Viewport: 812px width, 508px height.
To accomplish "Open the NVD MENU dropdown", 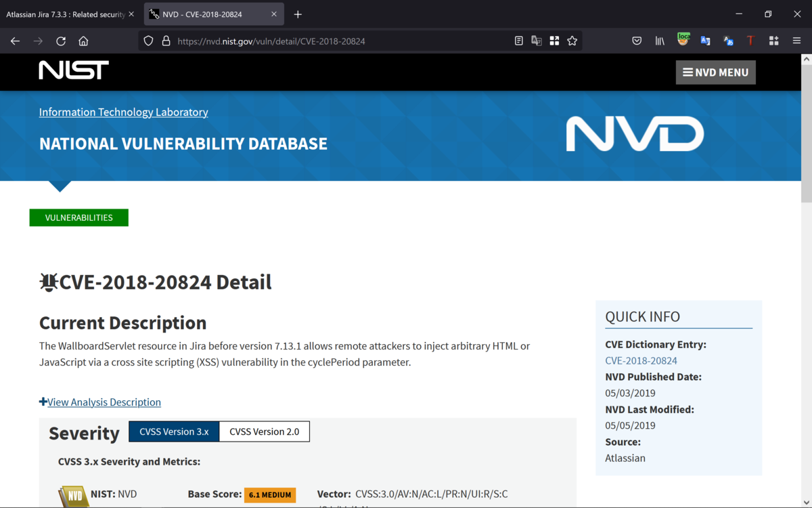I will [715, 72].
